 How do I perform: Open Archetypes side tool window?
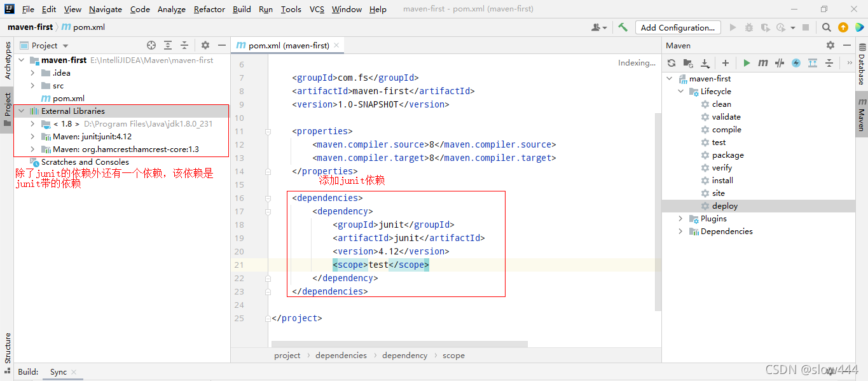tap(7, 60)
